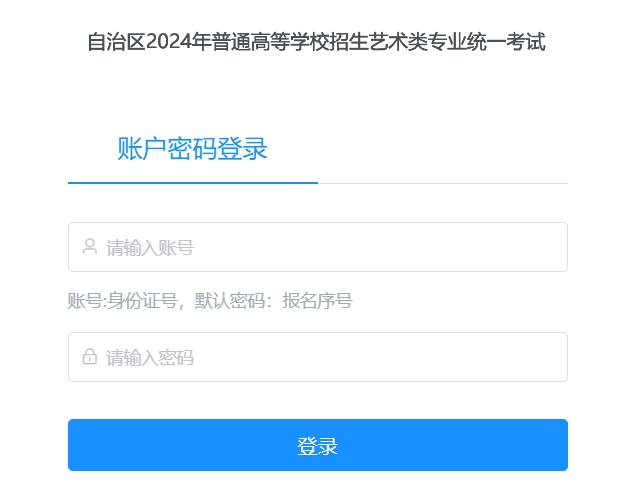Click the left edge of the 登录 button
629x495 pixels.
[x=78, y=445]
